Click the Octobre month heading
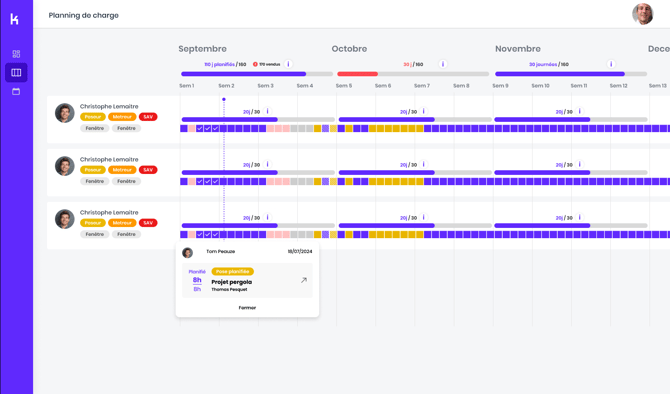 tap(349, 49)
